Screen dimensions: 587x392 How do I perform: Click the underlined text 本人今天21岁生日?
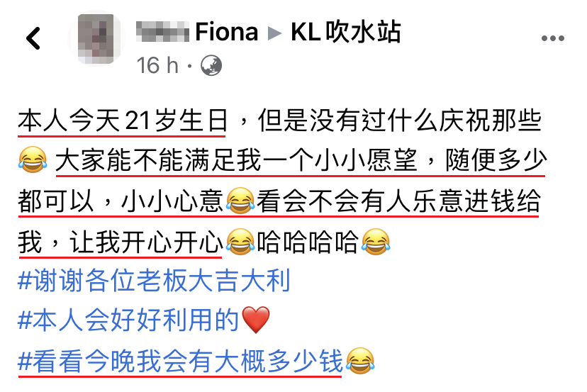click(123, 121)
